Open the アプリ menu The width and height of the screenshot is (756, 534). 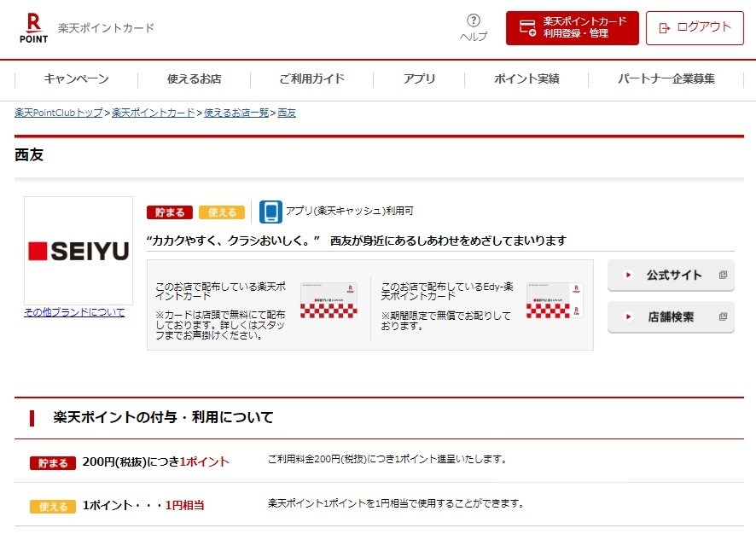click(x=419, y=79)
